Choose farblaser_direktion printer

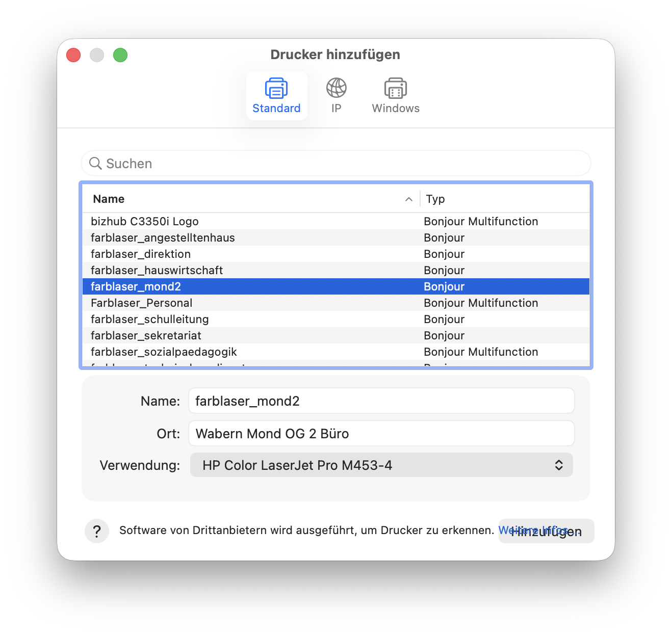[141, 254]
